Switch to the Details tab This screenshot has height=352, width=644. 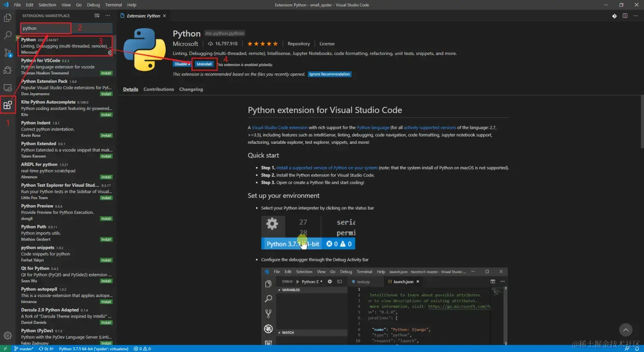[x=131, y=89]
